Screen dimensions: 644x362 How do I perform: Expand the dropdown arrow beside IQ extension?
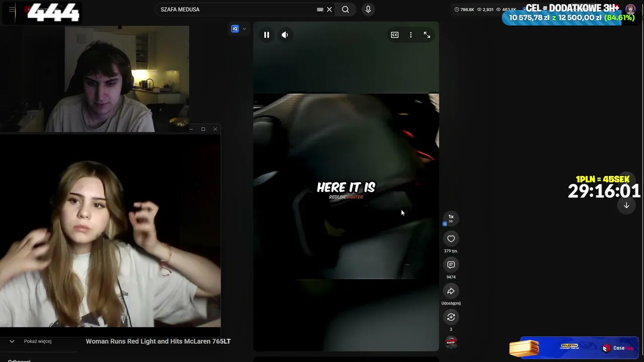[x=245, y=29]
